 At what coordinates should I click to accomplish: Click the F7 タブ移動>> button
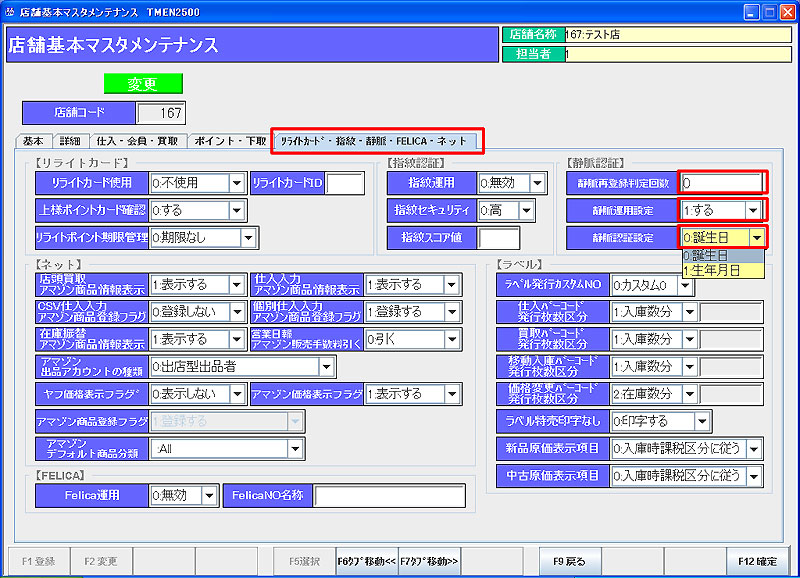[x=429, y=562]
